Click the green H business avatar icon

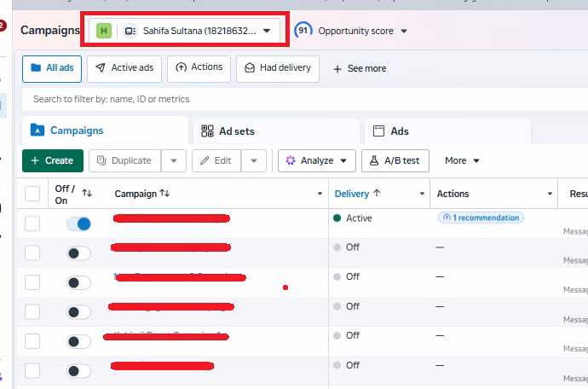coord(104,31)
